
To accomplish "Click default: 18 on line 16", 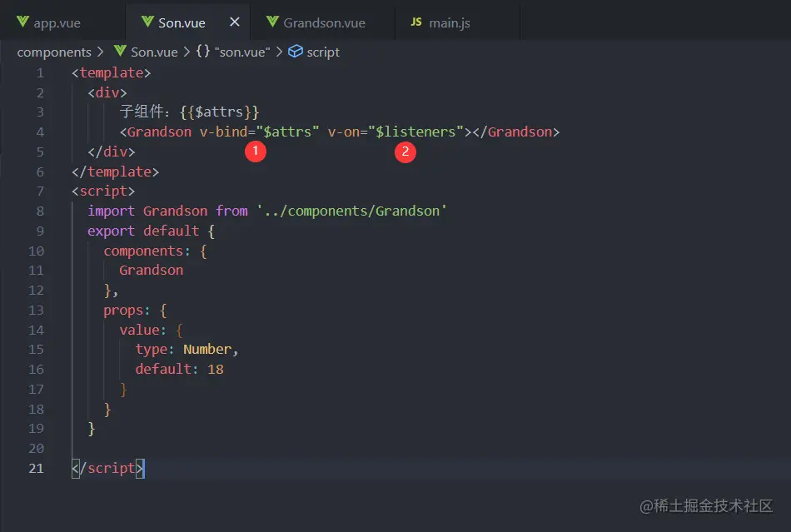I will coord(179,369).
